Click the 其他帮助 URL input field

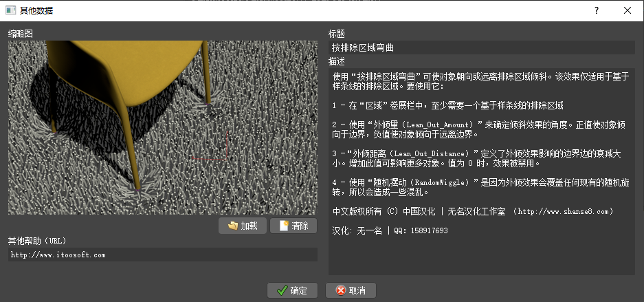(x=163, y=255)
